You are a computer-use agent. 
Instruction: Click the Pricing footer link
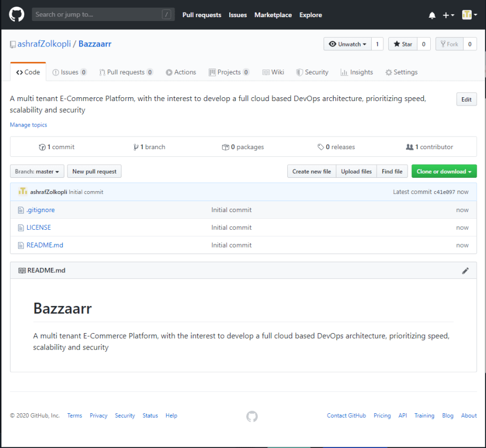tap(382, 415)
